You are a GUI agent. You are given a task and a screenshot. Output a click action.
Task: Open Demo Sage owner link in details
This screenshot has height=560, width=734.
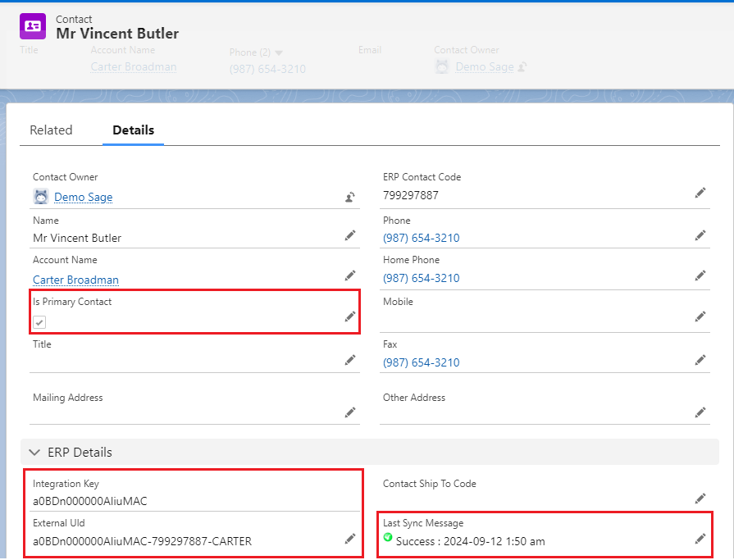[x=83, y=197]
